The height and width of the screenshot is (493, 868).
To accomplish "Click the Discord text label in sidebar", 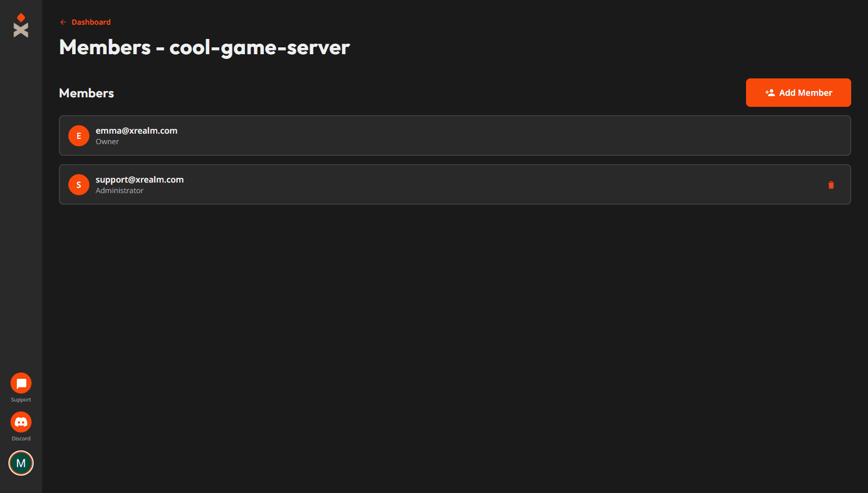I will pos(21,439).
